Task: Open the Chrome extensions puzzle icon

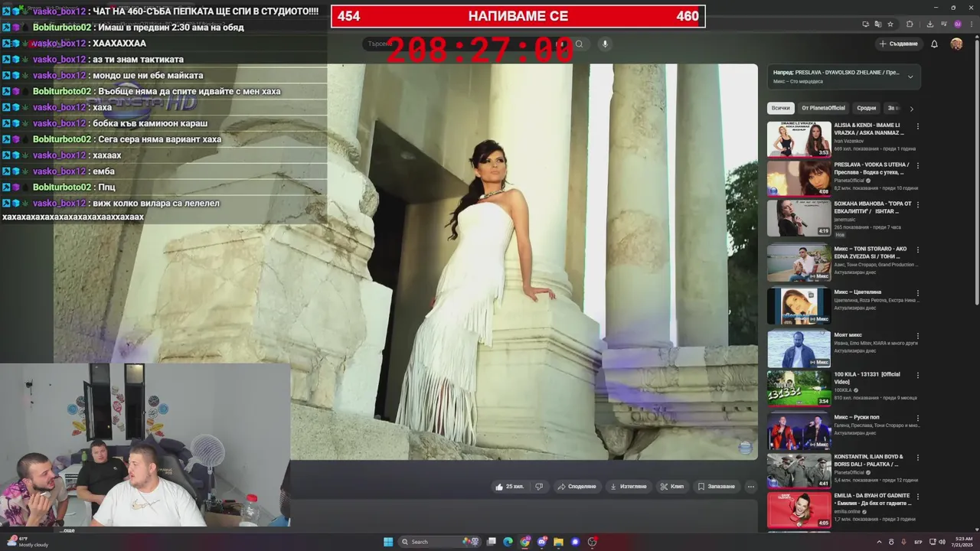Action: 910,24
